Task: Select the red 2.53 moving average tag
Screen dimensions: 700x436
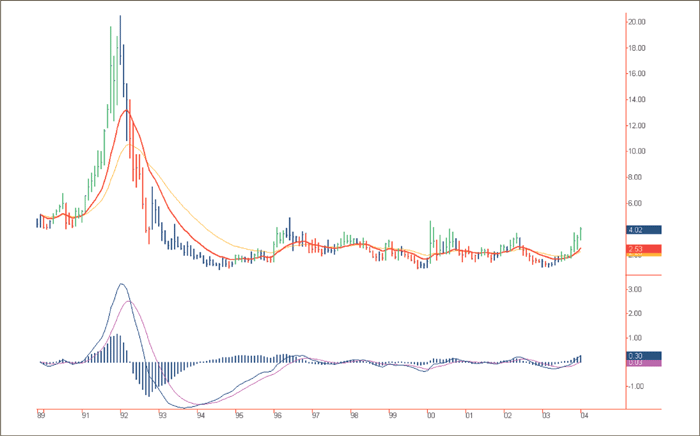Action: [x=640, y=249]
